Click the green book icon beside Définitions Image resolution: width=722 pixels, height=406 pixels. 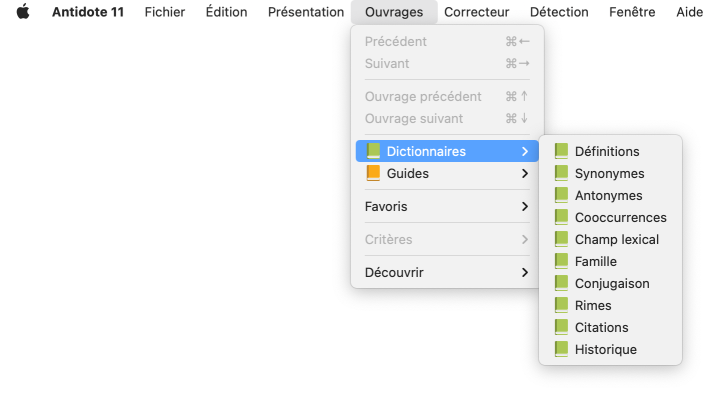[561, 152]
